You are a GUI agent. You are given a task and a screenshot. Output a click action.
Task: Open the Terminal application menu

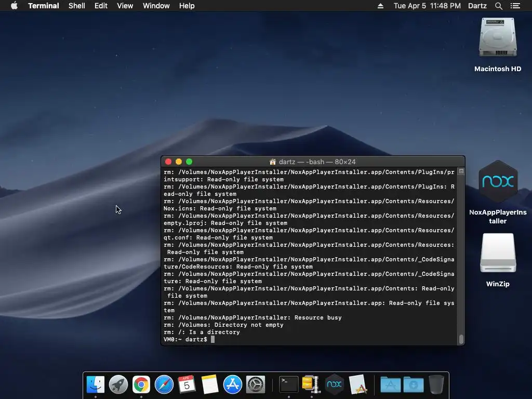click(x=44, y=6)
